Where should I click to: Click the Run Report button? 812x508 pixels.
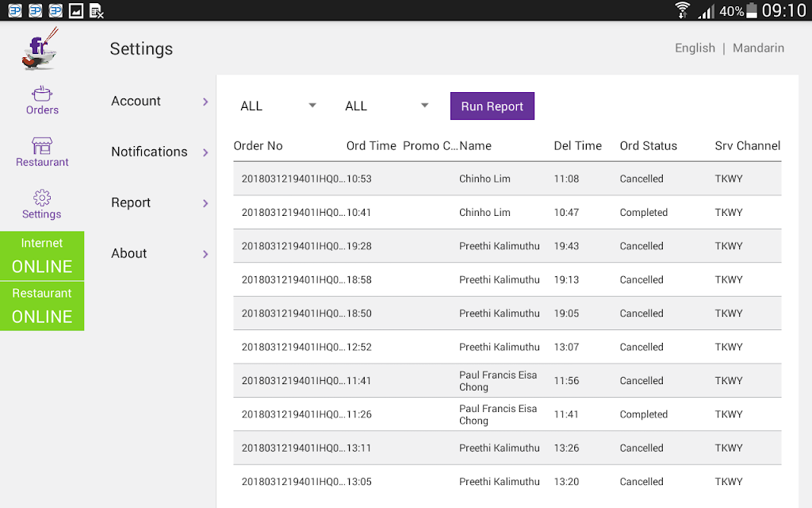coord(492,106)
